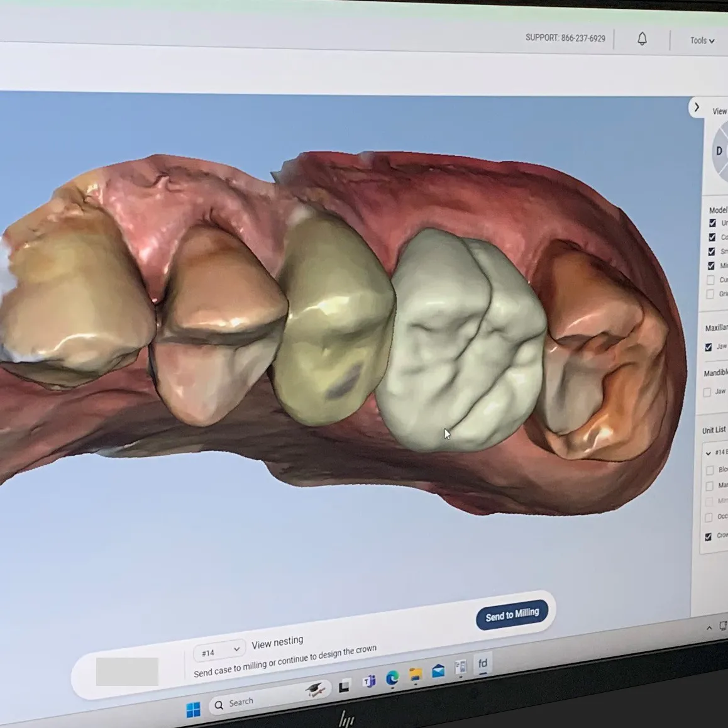Open the Mail app from taskbar
Screen dimensions: 728x728
tap(438, 671)
